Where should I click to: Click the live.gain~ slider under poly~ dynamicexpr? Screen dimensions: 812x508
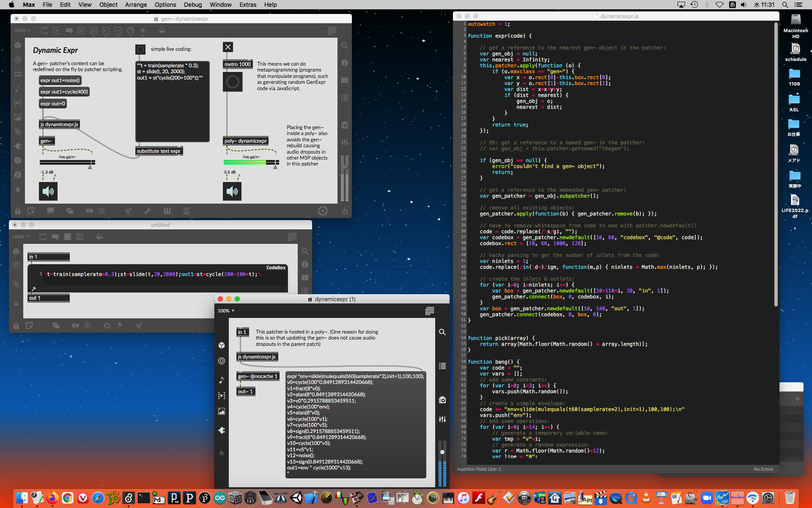tap(251, 163)
